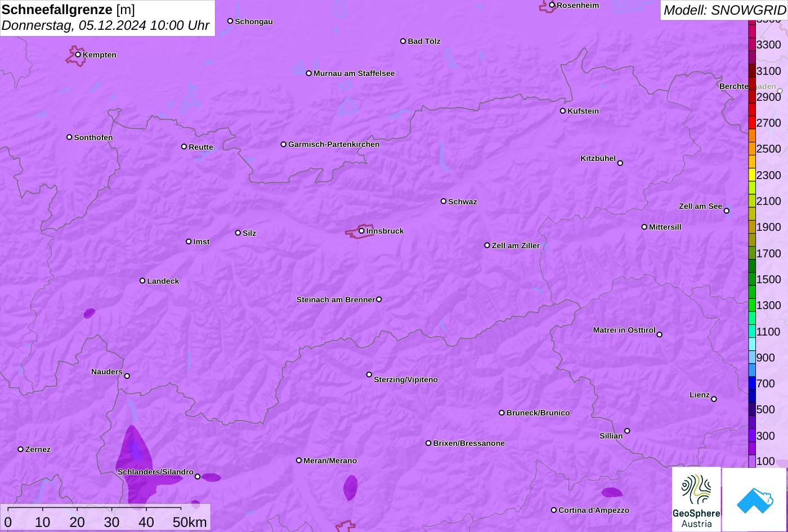Select the Sillian label text
Viewport: 788px width, 532px height.
point(611,436)
